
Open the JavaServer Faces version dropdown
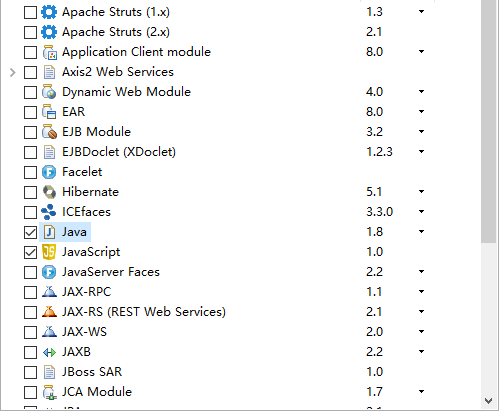click(421, 272)
